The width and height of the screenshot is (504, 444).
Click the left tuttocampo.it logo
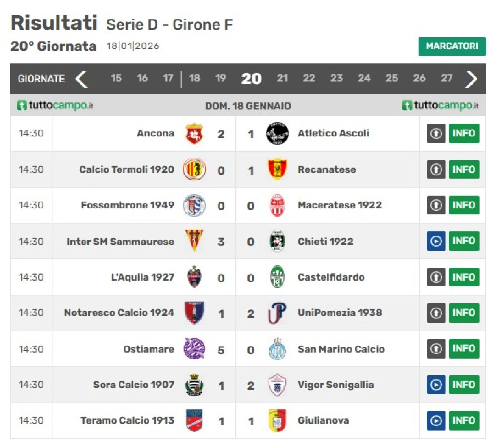55,106
